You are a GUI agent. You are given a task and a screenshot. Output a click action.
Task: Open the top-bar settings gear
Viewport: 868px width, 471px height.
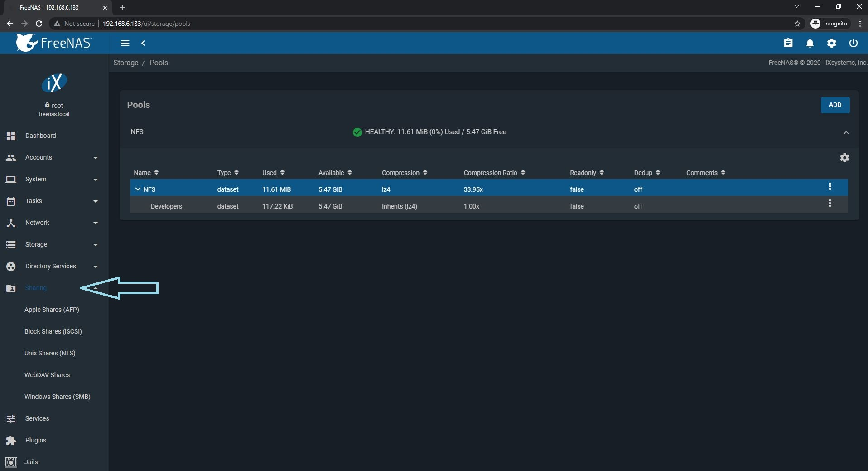click(x=832, y=43)
